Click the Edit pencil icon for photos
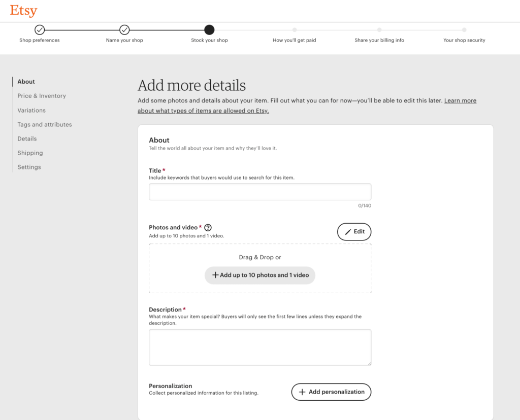The width and height of the screenshot is (520, 420). [x=347, y=231]
